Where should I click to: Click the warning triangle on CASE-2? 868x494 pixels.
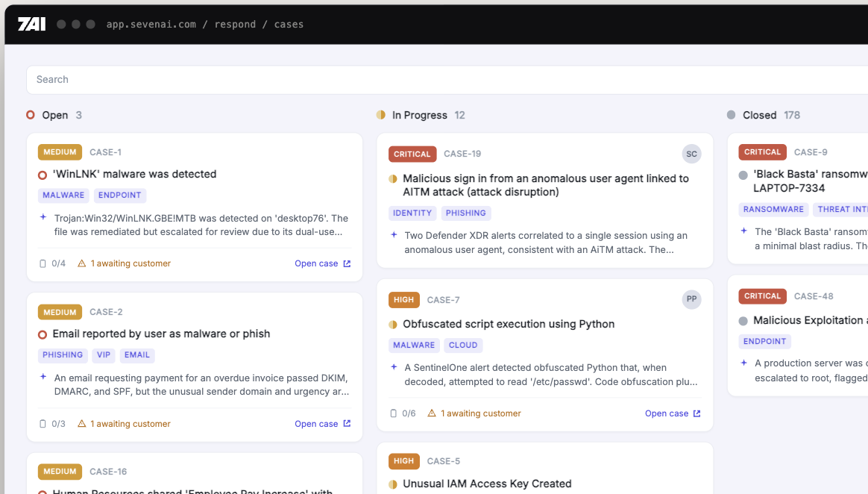(x=81, y=424)
